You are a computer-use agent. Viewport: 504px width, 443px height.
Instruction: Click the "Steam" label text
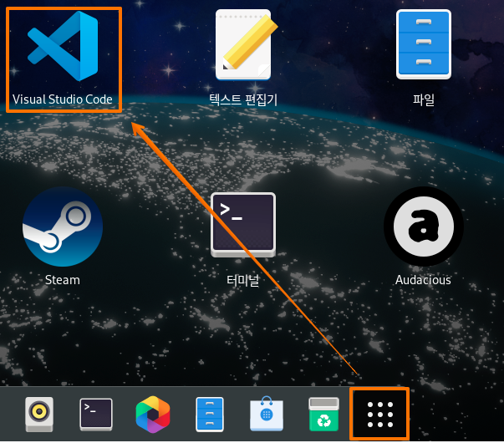(63, 280)
